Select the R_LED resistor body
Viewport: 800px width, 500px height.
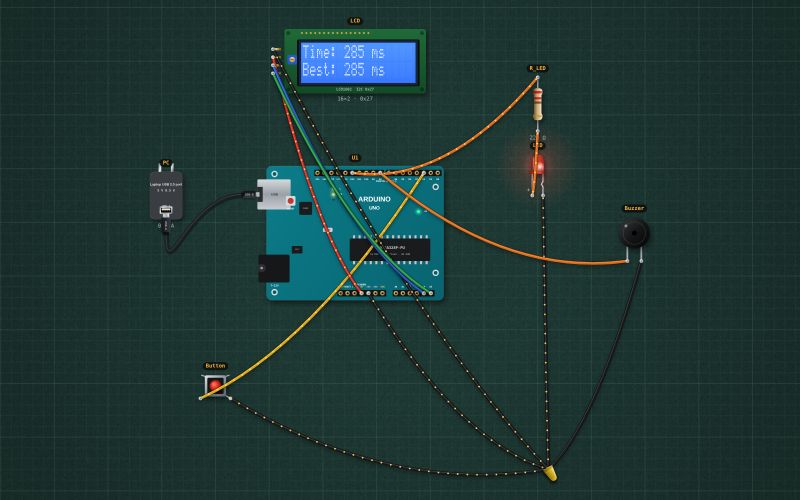click(x=538, y=104)
